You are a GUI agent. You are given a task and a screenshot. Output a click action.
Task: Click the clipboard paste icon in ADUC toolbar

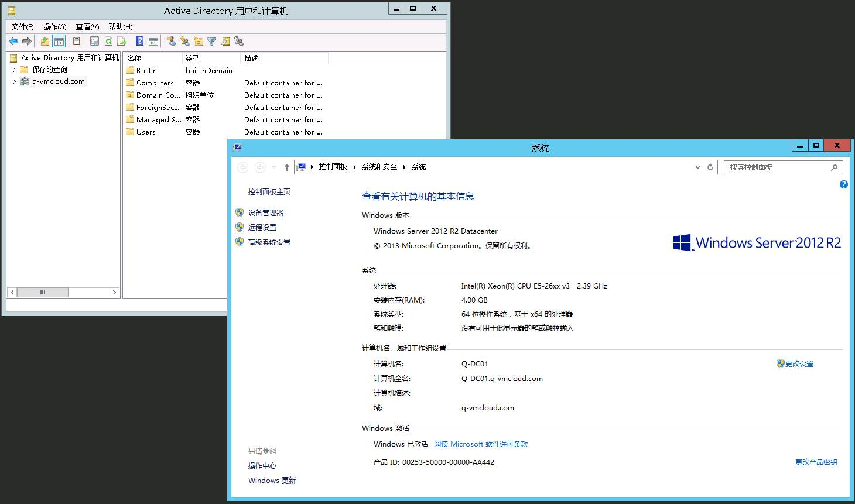pos(77,42)
